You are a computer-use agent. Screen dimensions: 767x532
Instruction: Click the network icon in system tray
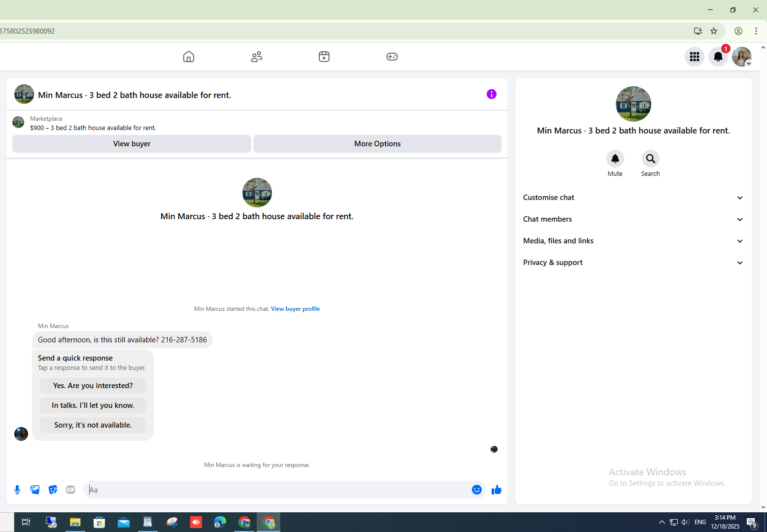point(674,522)
